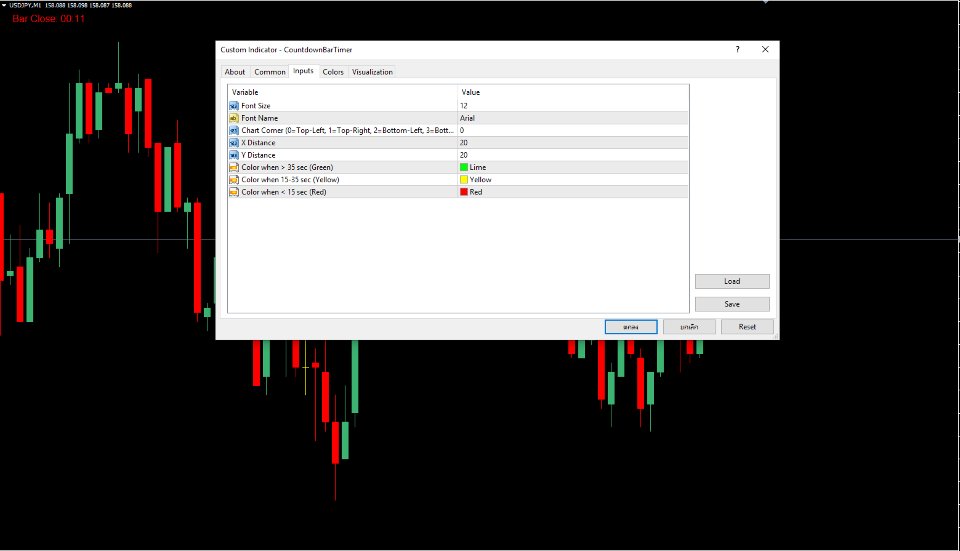
Task: Select the Color when 15-35 sec label
Action: (x=290, y=179)
